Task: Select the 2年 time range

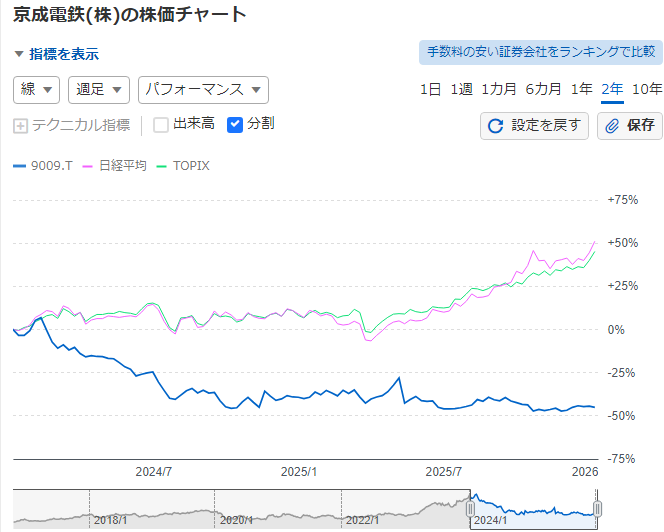Action: 612,89
